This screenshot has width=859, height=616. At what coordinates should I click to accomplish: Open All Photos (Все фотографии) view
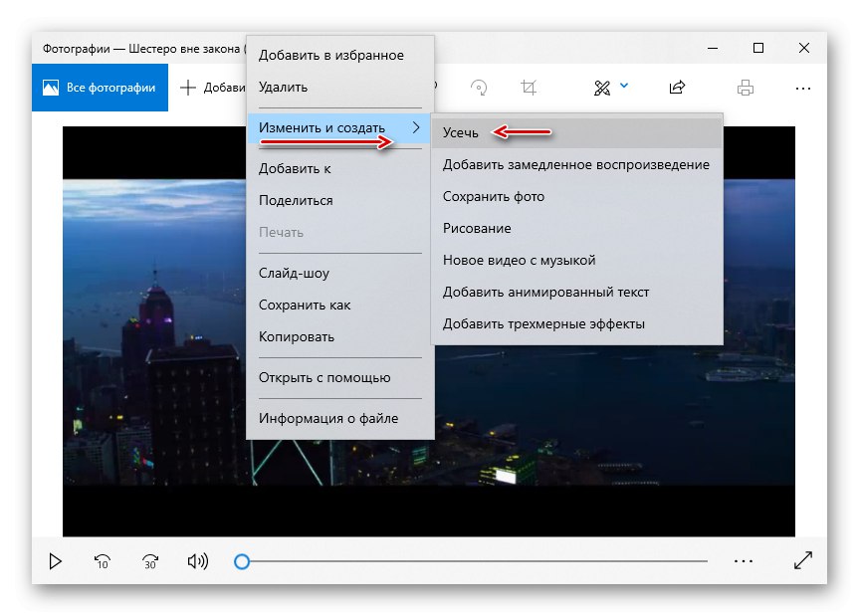click(x=100, y=88)
